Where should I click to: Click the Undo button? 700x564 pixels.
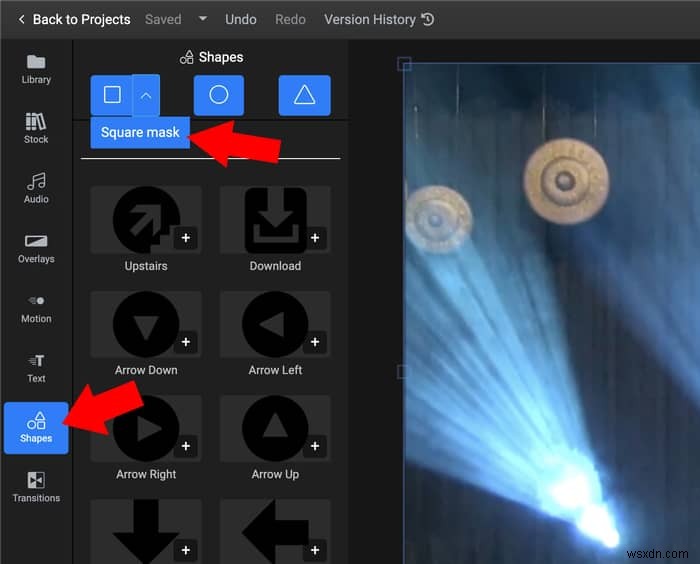[241, 19]
